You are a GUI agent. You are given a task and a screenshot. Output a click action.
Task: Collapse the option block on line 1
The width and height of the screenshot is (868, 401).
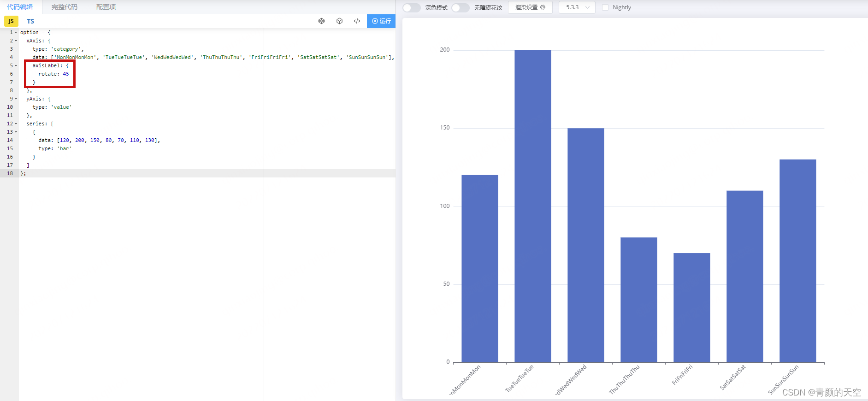tap(16, 33)
